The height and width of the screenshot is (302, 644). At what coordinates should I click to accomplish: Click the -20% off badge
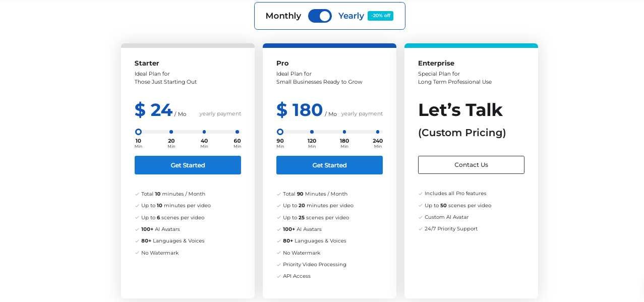pyautogui.click(x=380, y=16)
